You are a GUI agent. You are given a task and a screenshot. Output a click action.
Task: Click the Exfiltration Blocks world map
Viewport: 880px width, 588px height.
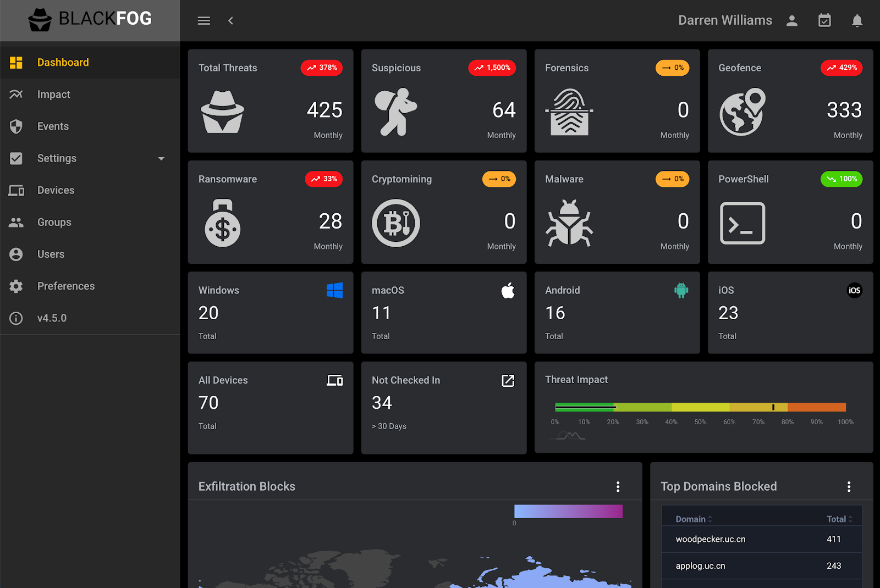(415, 569)
